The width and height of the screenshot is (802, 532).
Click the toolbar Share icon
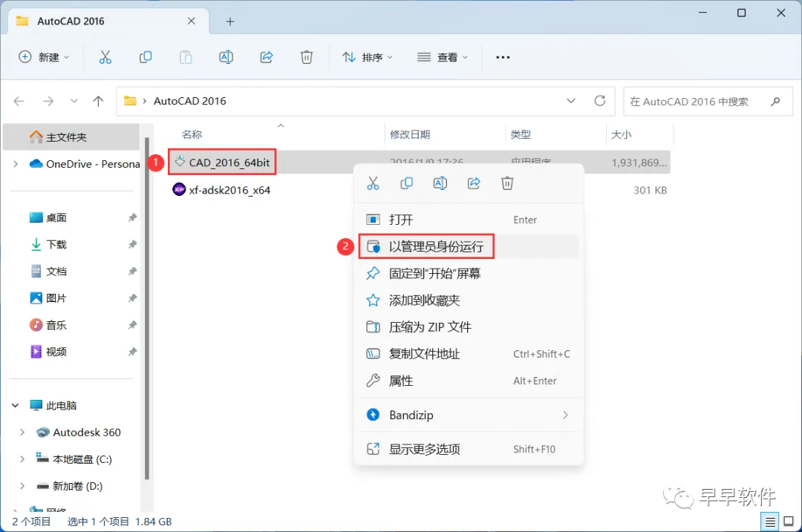[x=267, y=57]
